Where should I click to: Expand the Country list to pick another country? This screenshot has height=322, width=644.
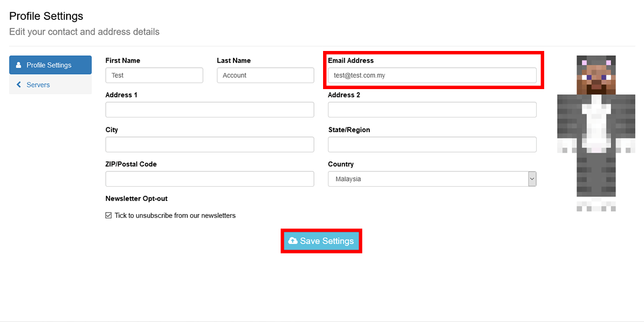coord(532,179)
